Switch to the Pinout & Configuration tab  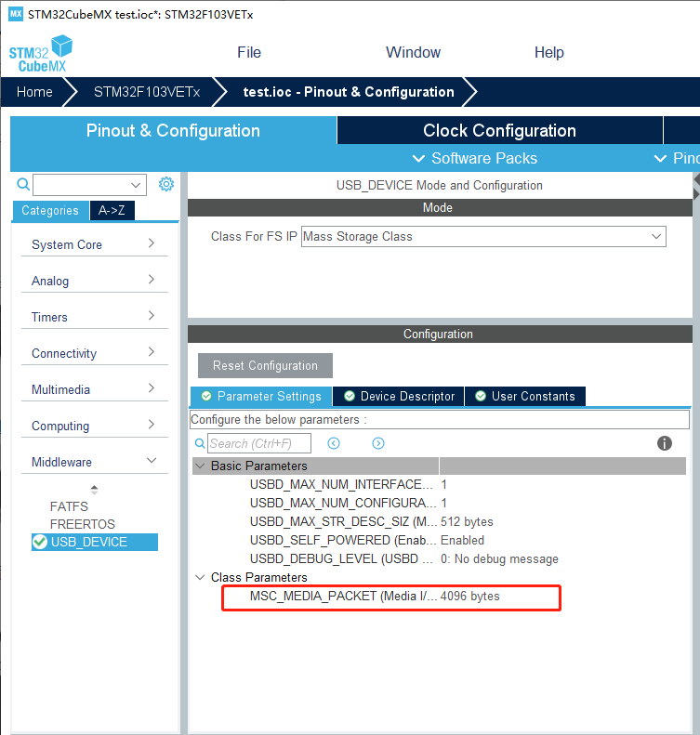click(x=173, y=130)
